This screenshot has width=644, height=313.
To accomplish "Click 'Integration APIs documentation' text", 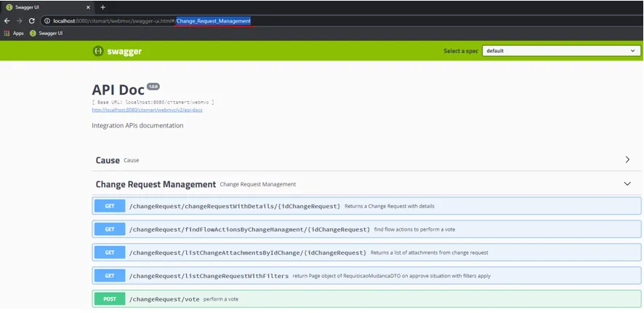I will click(x=137, y=125).
